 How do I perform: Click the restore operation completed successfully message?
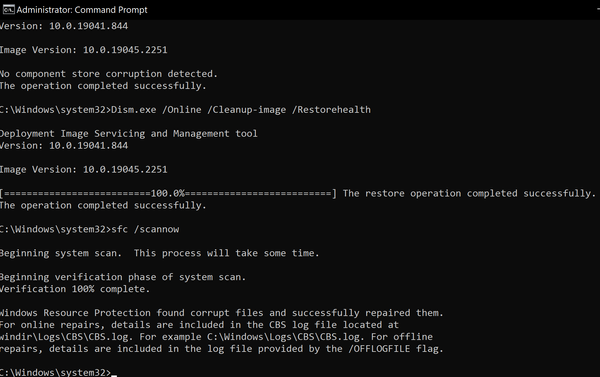point(469,194)
